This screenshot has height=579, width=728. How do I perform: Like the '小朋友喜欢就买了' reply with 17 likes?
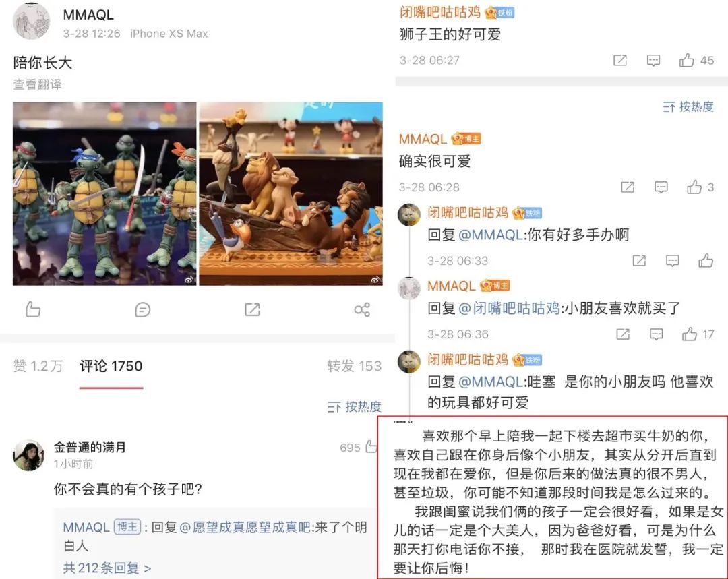click(698, 334)
